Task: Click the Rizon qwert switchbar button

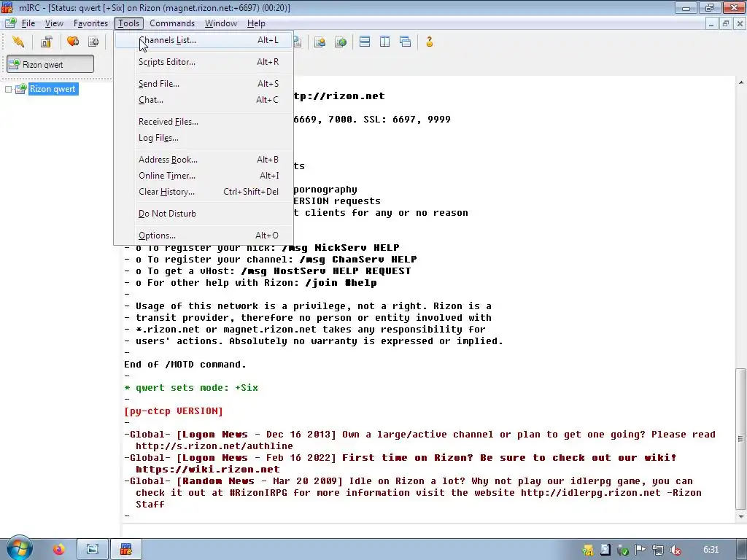Action: click(x=50, y=64)
